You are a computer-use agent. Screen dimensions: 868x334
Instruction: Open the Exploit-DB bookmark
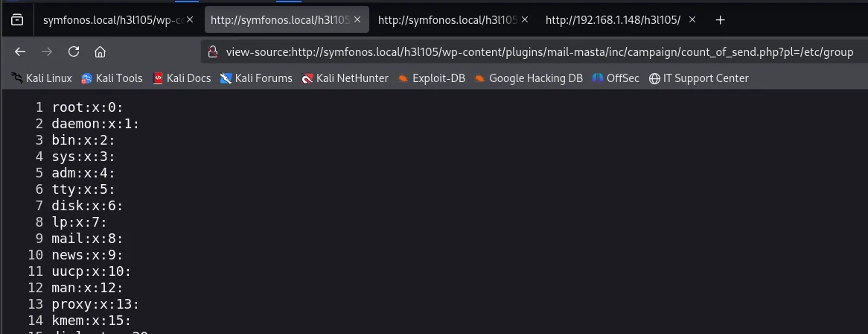(x=431, y=78)
